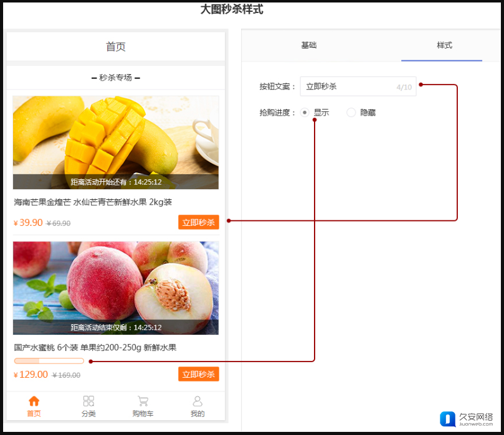Screen dimensions: 504x435
Task: Click the 距离活动开始还有 countdown banner
Action: click(116, 182)
